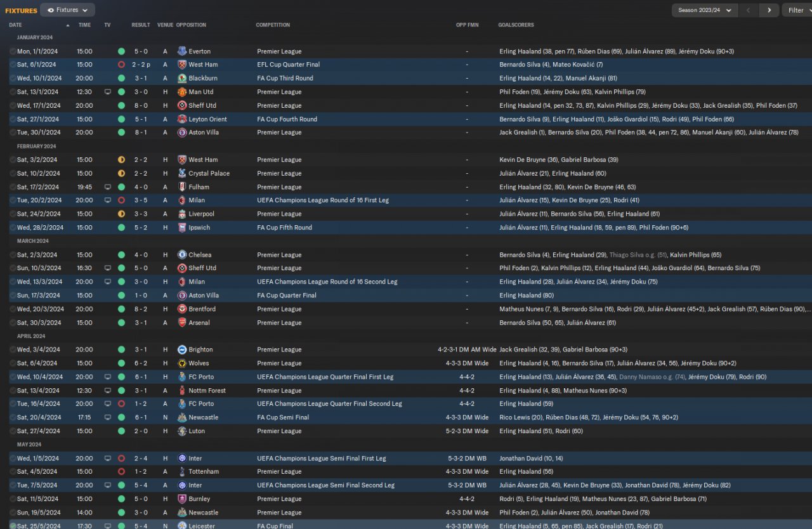Click the TV icon in the Fulham row
The height and width of the screenshot is (529, 812).
(x=107, y=187)
